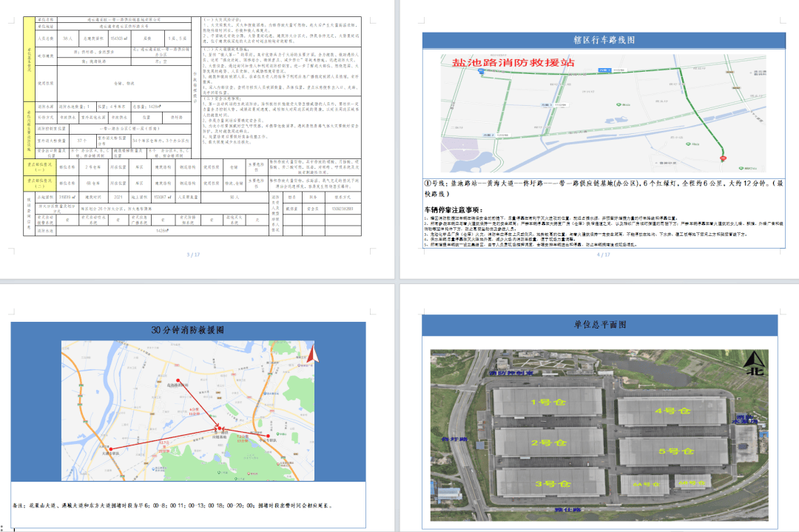Click the （一）火灾风险评估 section heading
Viewport: 799px width, 532px height.
pos(222,19)
